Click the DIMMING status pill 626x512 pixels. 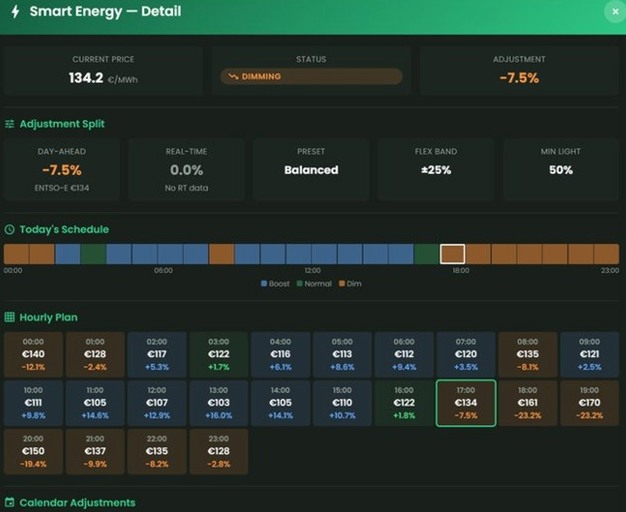pos(311,76)
